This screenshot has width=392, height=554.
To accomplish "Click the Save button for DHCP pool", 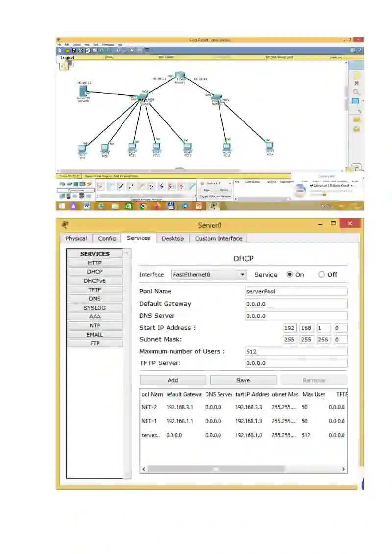I will coord(243,380).
